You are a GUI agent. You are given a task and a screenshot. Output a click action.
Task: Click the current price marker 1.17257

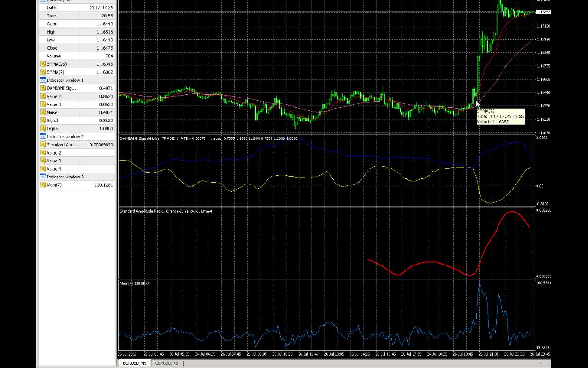[543, 12]
